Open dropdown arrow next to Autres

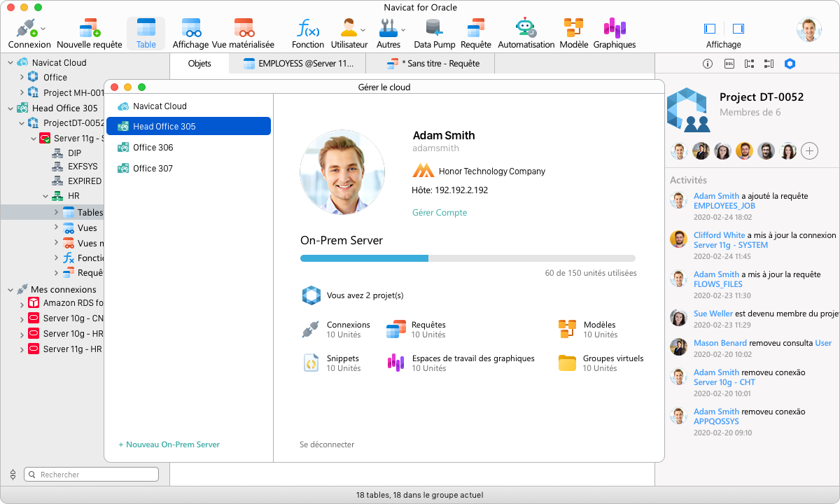[x=403, y=29]
